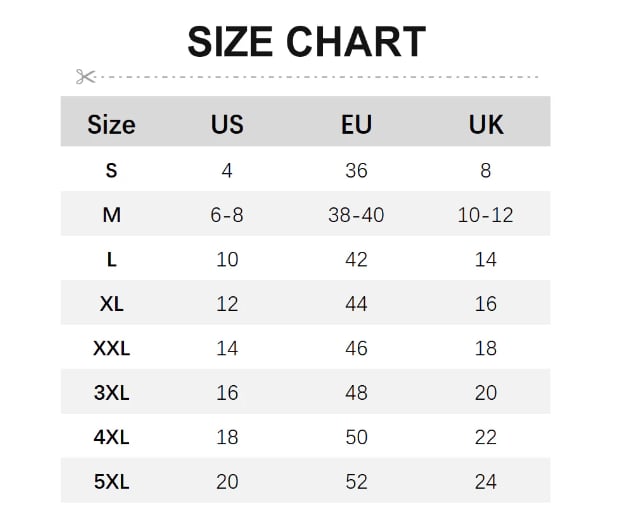Click the XXL size row label
Image resolution: width=630 pixels, height=515 pixels.
coord(111,349)
